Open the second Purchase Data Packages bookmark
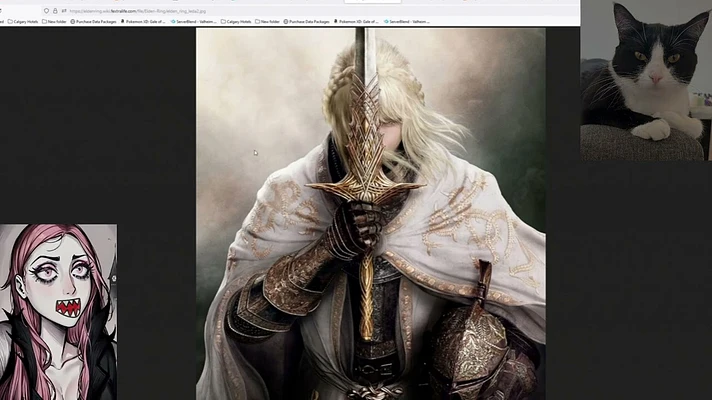Viewport: 712px width, 400px height. pyautogui.click(x=307, y=21)
